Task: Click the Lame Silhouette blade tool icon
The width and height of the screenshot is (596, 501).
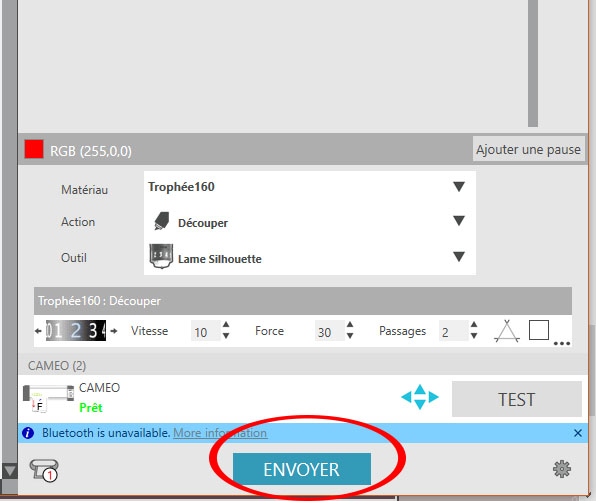Action: (161, 257)
